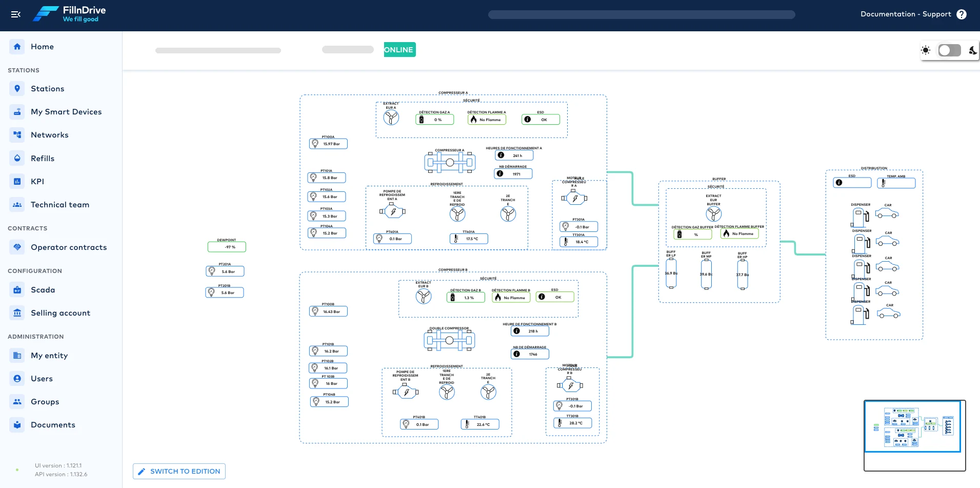
Task: Select the PT100B 16.43 Bar reading
Action: pyautogui.click(x=328, y=311)
